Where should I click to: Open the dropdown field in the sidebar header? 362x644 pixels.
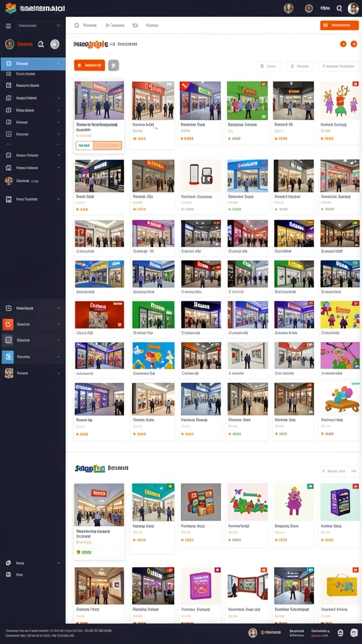39,26
